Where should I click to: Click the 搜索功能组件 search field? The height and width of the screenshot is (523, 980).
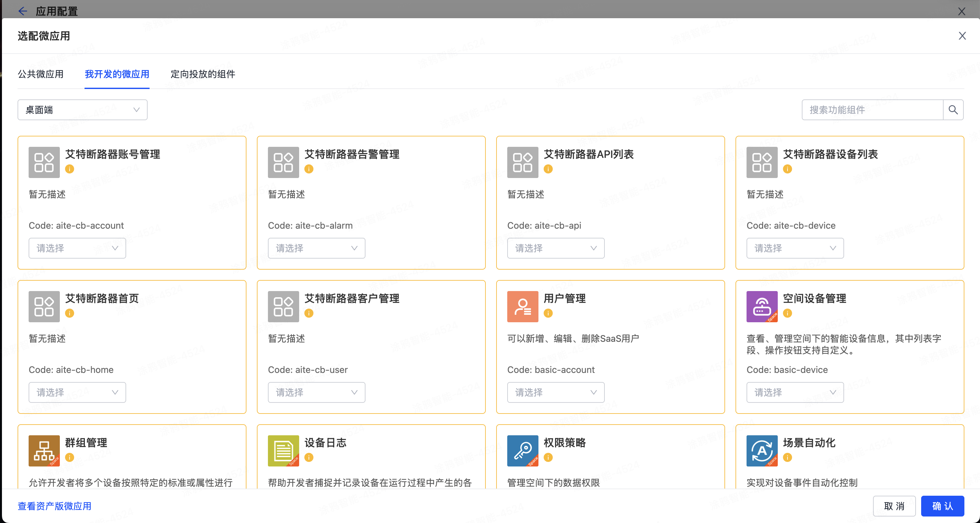pyautogui.click(x=872, y=110)
